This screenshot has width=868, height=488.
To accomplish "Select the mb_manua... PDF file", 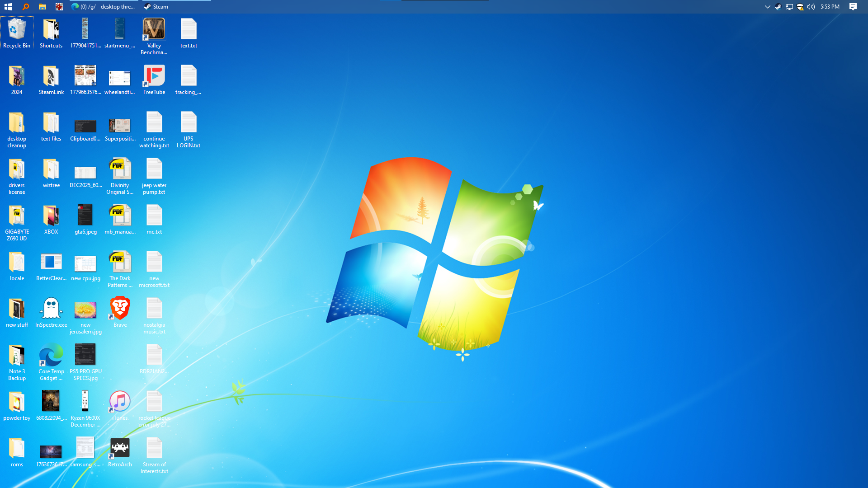I will click(x=120, y=220).
